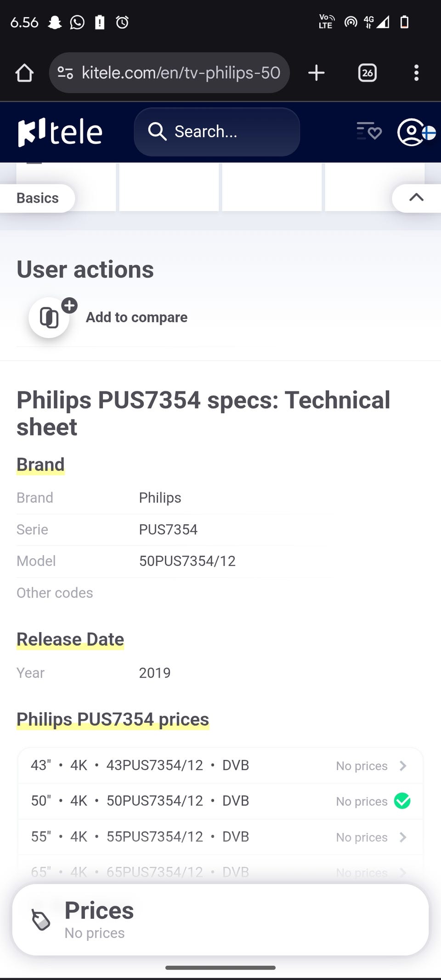Tap the Chrome home icon
This screenshot has width=441, height=980.
point(24,73)
